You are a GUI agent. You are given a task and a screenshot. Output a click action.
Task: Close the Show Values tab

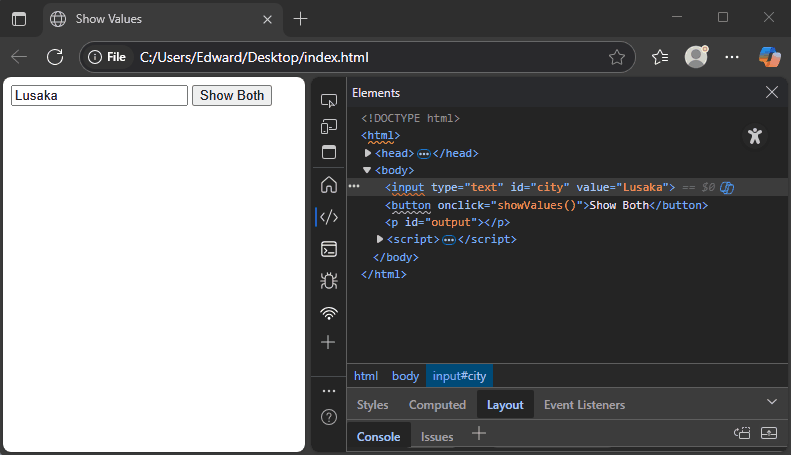pyautogui.click(x=267, y=19)
